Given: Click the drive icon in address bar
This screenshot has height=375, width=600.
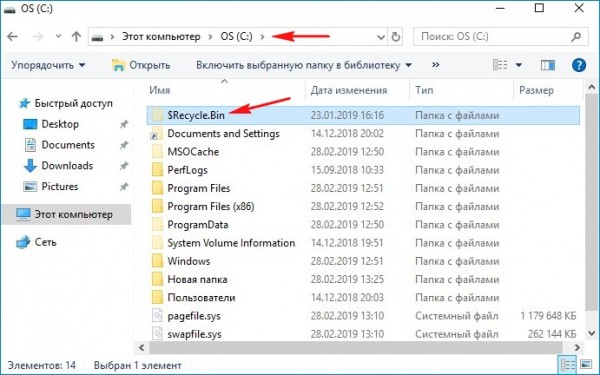Looking at the screenshot, I should coord(98,38).
